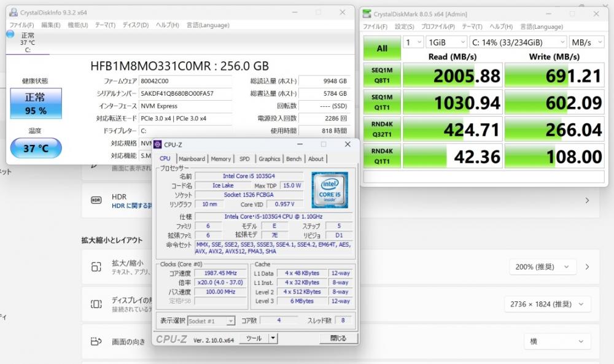The height and width of the screenshot is (364, 614).
Task: Click the blue drive status circle for C:
Action: pos(10,34)
